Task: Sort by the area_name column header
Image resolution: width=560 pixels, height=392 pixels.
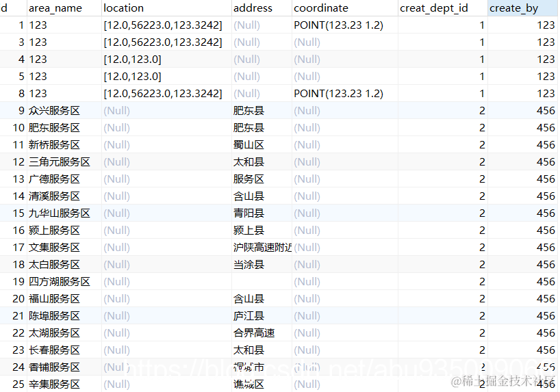Action: [64, 8]
